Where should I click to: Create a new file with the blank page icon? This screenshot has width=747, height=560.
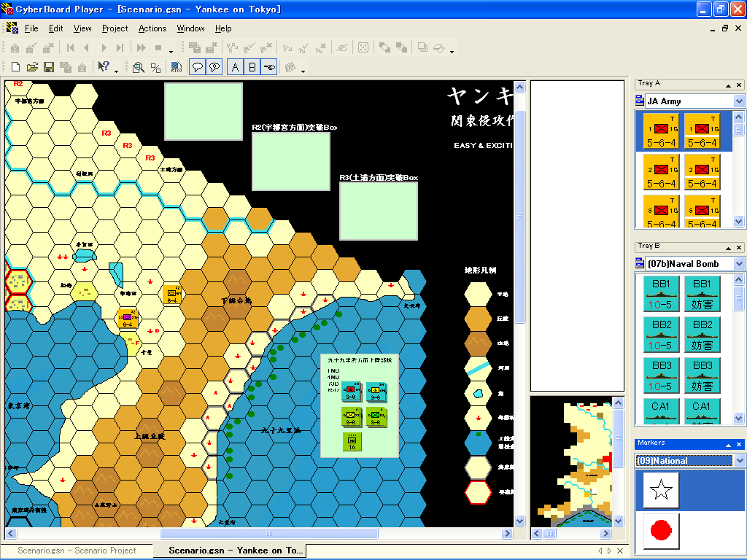pyautogui.click(x=15, y=67)
